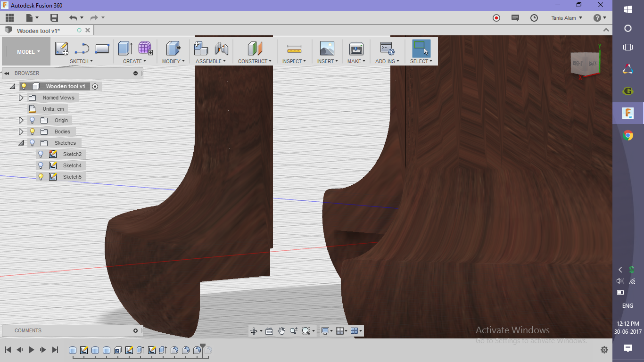
Task: Expand the Bodies folder
Action: click(21, 132)
